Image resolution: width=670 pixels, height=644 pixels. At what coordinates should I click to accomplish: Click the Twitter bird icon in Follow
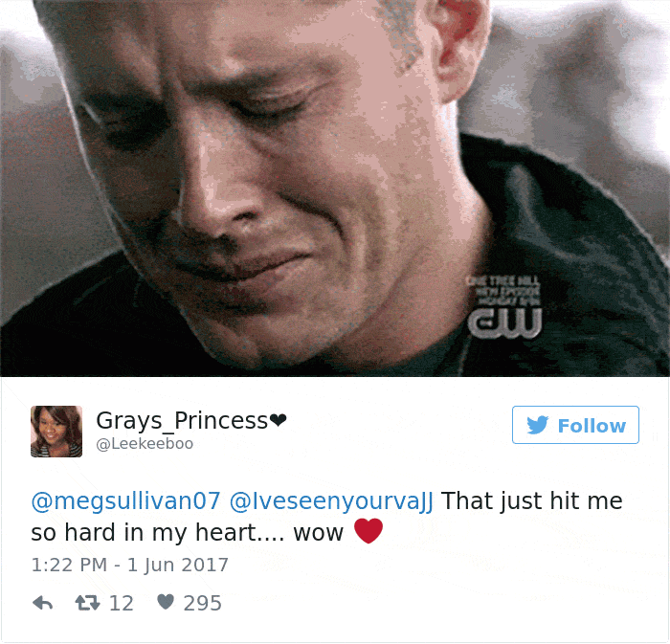click(538, 425)
